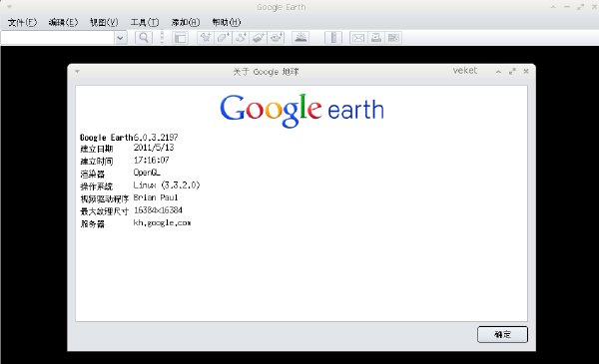Show the ruler tool icon
Screen dimensions: 599x364
(333, 37)
